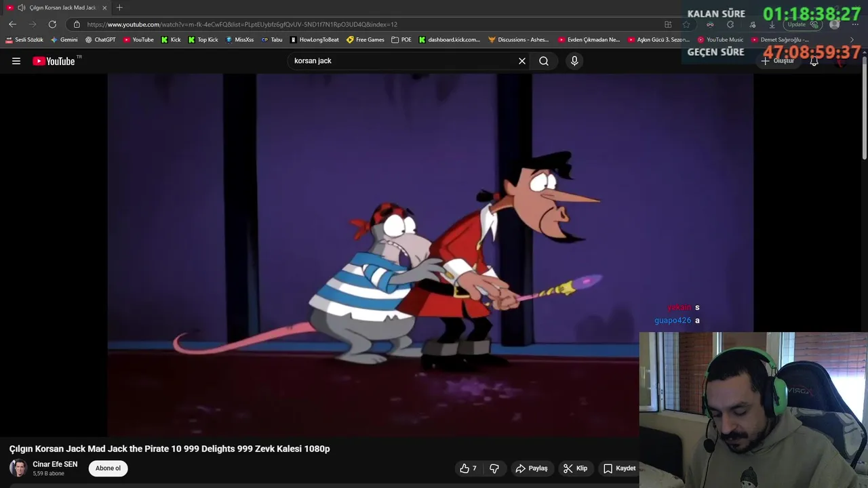The width and height of the screenshot is (868, 488).
Task: Open MissXss bookmark
Action: coord(240,39)
